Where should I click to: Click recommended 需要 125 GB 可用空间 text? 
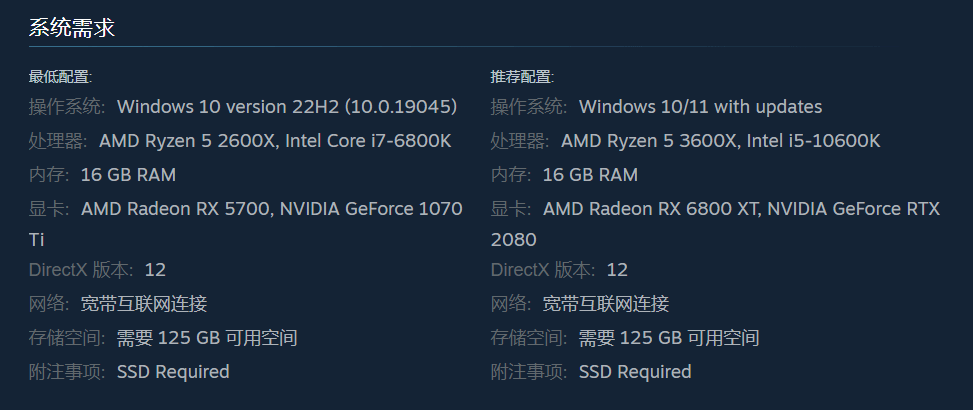(670, 338)
